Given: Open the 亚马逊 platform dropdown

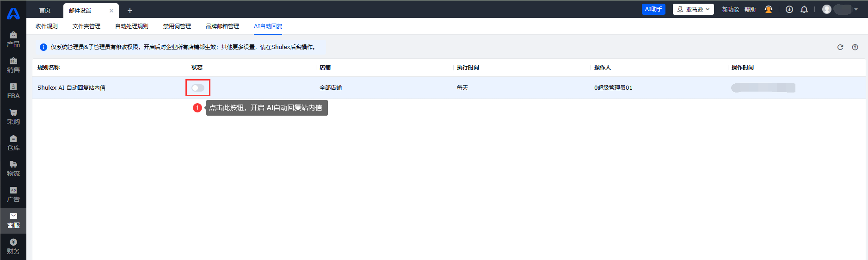Looking at the screenshot, I should tap(693, 9).
